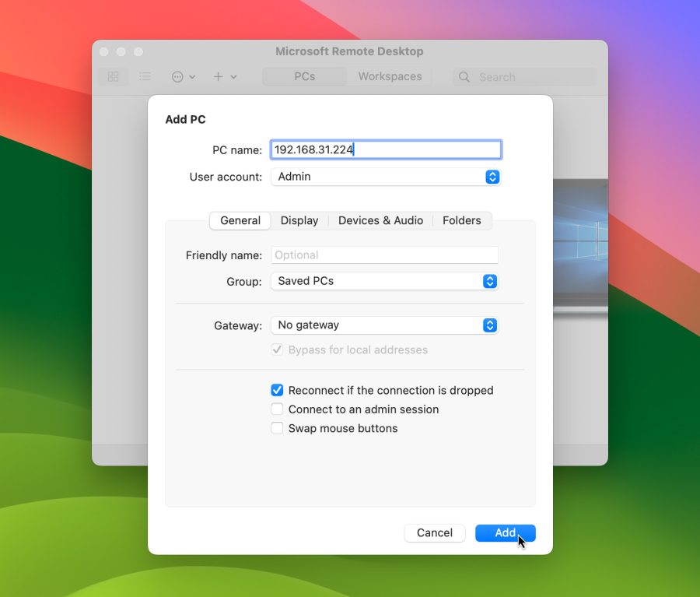
Task: Switch to grid view in the toolbar
Action: 113,76
